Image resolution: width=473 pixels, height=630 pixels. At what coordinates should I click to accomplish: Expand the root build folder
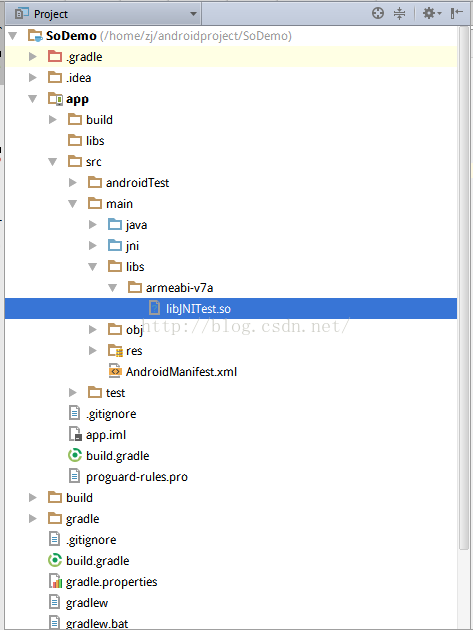[33, 498]
